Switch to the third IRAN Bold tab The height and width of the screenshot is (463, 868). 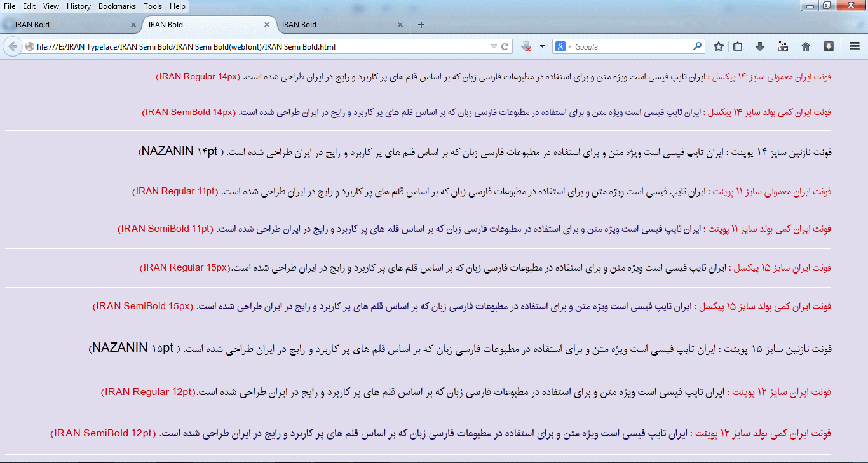pyautogui.click(x=343, y=25)
